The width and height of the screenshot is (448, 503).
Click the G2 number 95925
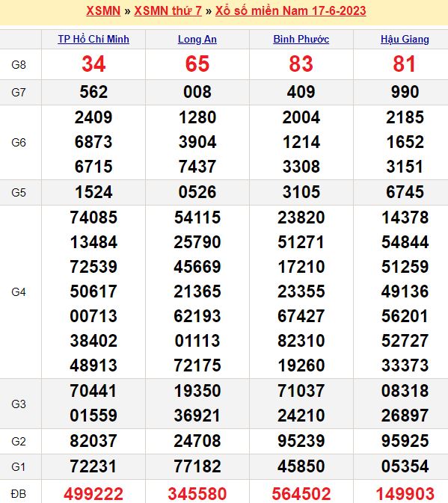(x=405, y=441)
